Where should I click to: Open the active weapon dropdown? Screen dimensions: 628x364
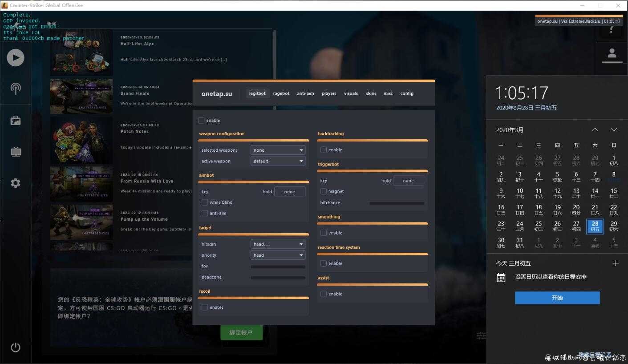[x=278, y=161]
